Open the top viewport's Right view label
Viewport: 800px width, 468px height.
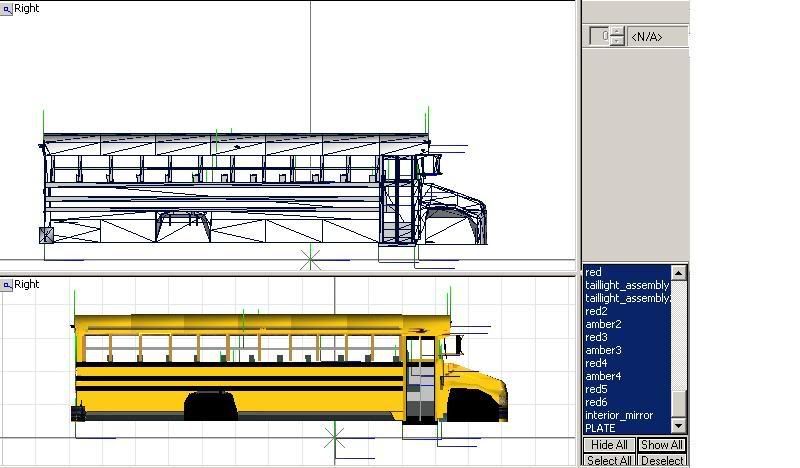(x=27, y=8)
